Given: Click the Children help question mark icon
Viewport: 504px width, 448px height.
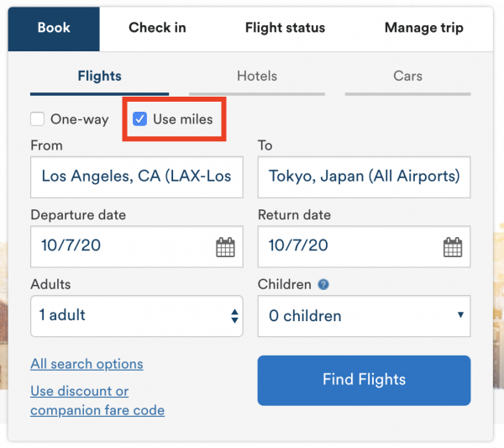Looking at the screenshot, I should [x=323, y=285].
